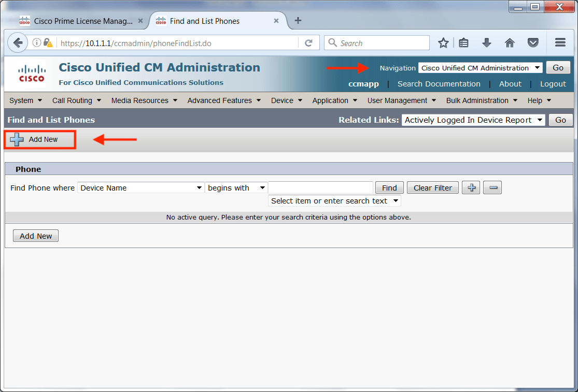
Task: Open the Media Resources menu
Action: pos(145,100)
